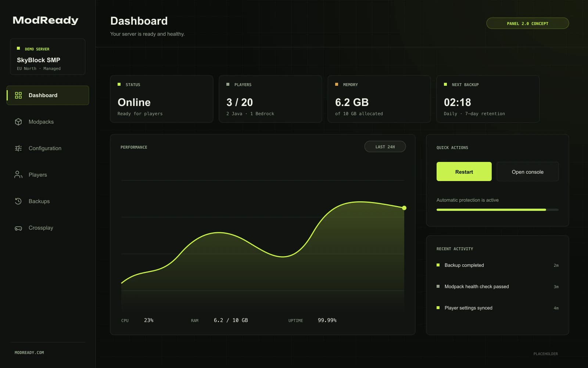Screen dimensions: 588x368
Task: Click the Configuration sliders icon
Action: click(x=18, y=148)
